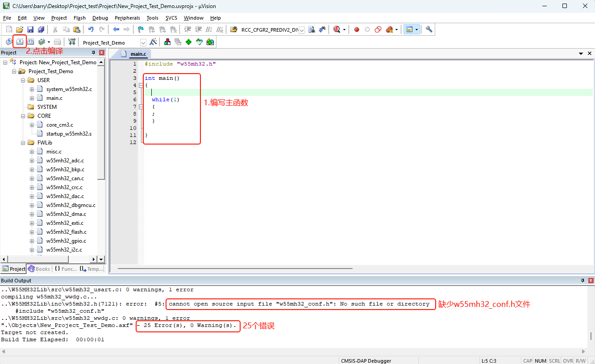Click the Build target icon
The image size is (595, 364).
pyautogui.click(x=20, y=42)
